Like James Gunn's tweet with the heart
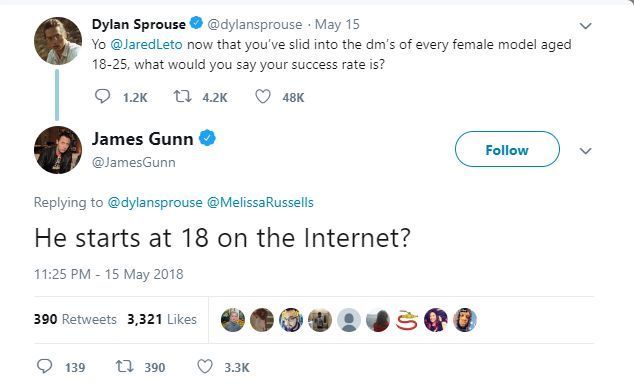 tap(205, 367)
